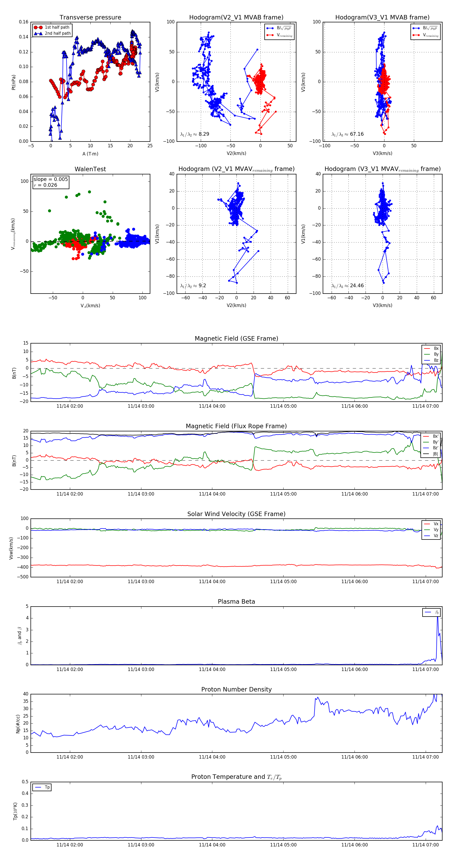This screenshot has width=473, height=868.
Task: Click the 'V2(km/s)' label under MVAV remaining hodogram
Action: click(236, 306)
